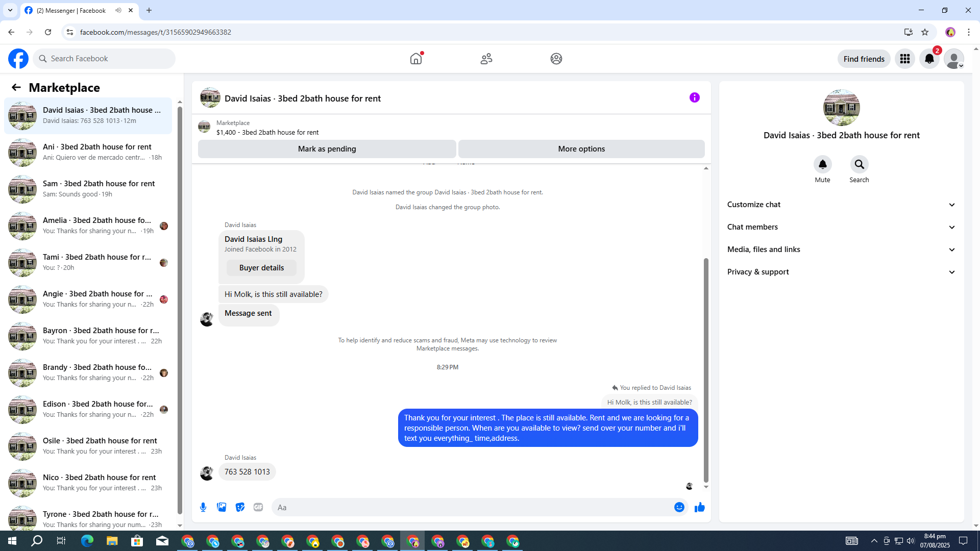
Task: Click Find friends button
Action: [x=864, y=59]
